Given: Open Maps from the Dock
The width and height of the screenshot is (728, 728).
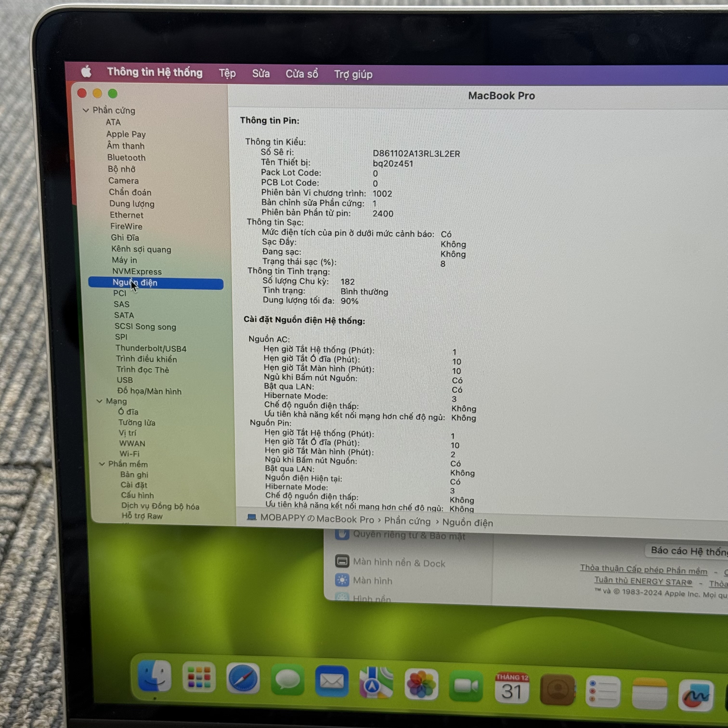Looking at the screenshot, I should click(x=376, y=683).
